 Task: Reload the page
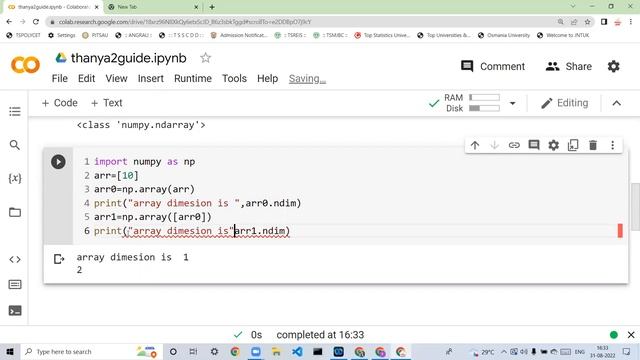(x=36, y=22)
